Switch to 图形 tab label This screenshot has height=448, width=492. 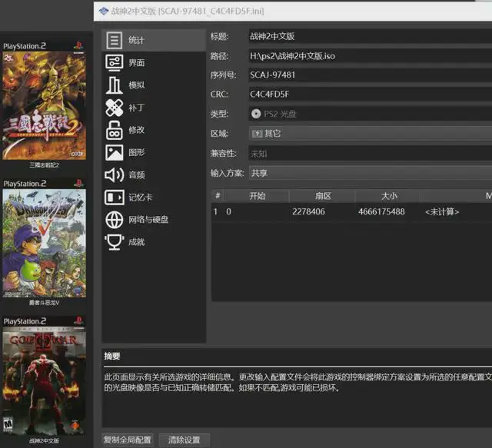[x=137, y=152]
